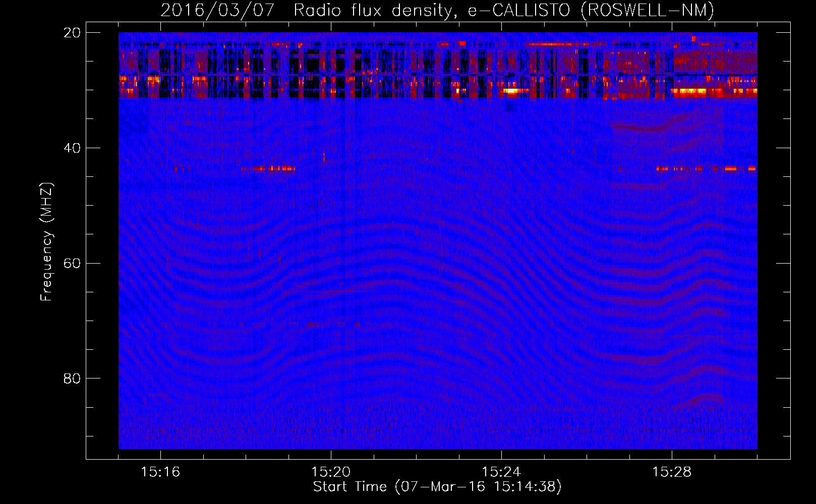Click the frequency tick label '80'

(72, 379)
